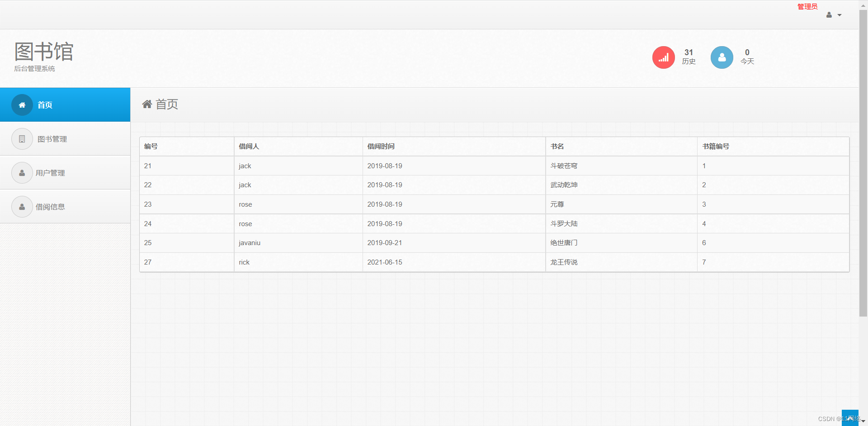868x426 pixels.
Task: Open the account dropdown caret at top right
Action: (840, 15)
